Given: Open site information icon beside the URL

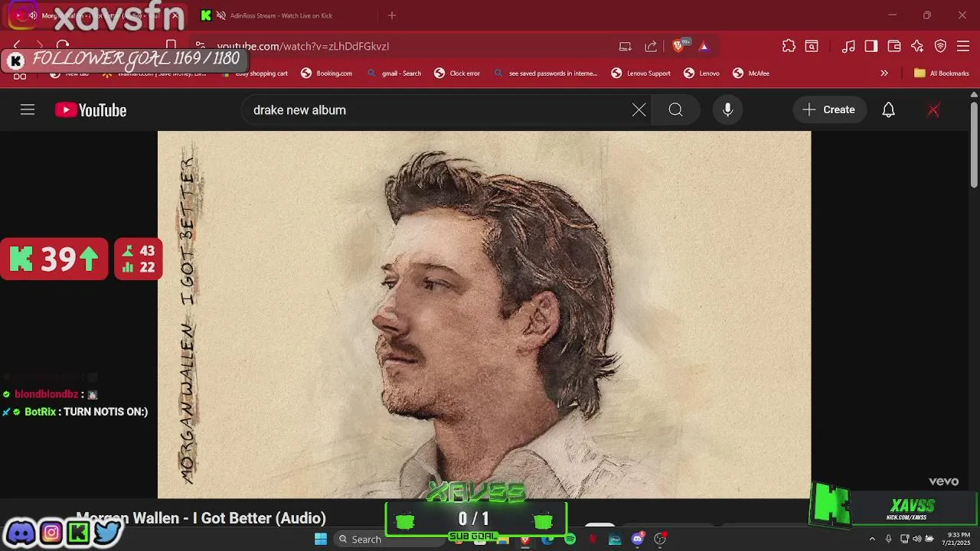Looking at the screenshot, I should point(200,46).
